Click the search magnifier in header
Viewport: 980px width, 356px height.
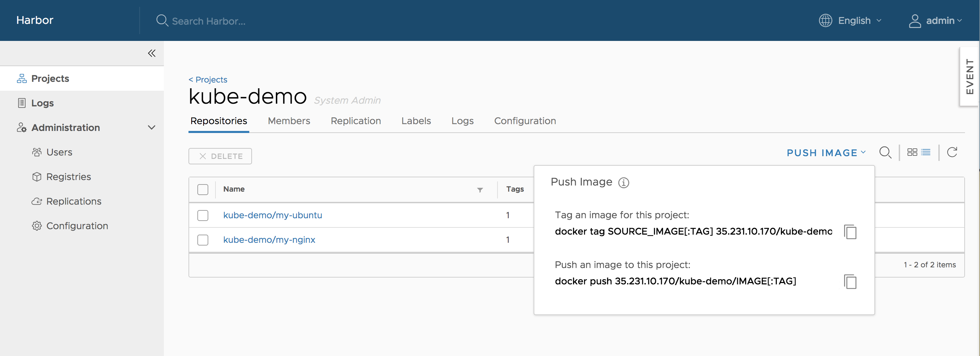click(x=162, y=20)
